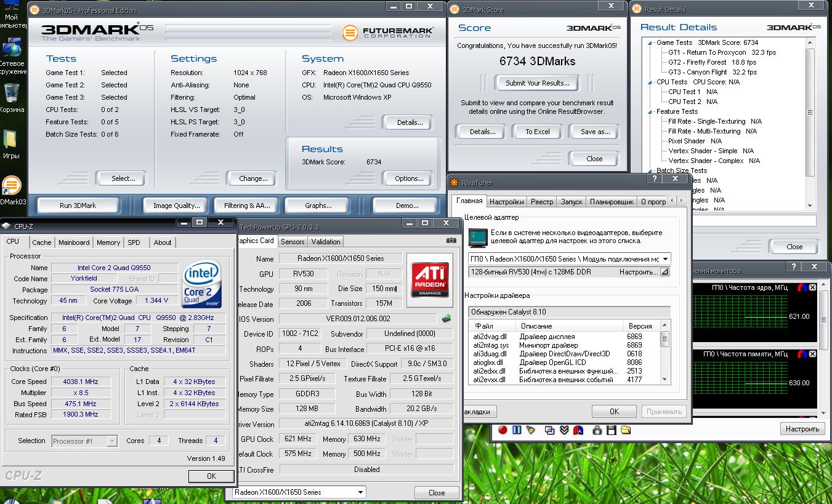Click the hardware monitor help question mark button
Image resolution: width=832 pixels, height=504 pixels.
click(x=795, y=266)
